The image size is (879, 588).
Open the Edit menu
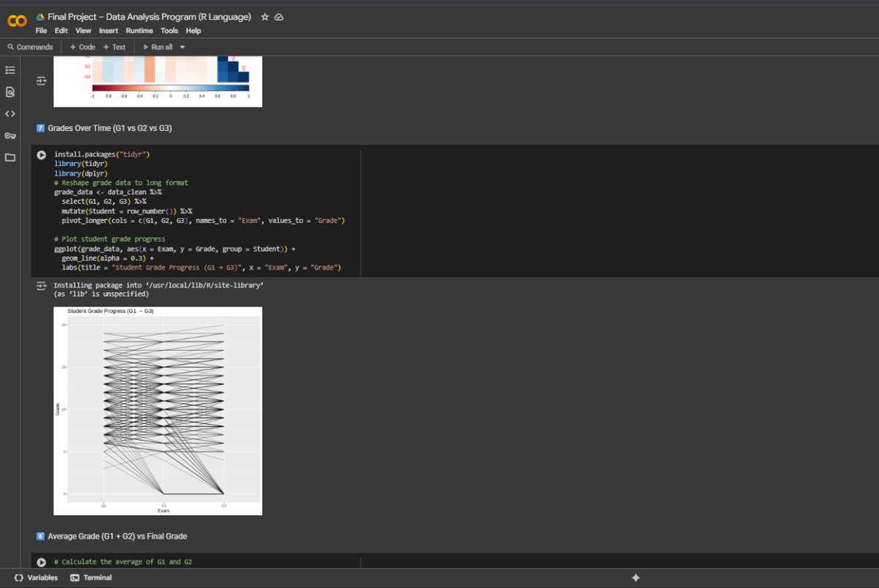click(x=61, y=31)
